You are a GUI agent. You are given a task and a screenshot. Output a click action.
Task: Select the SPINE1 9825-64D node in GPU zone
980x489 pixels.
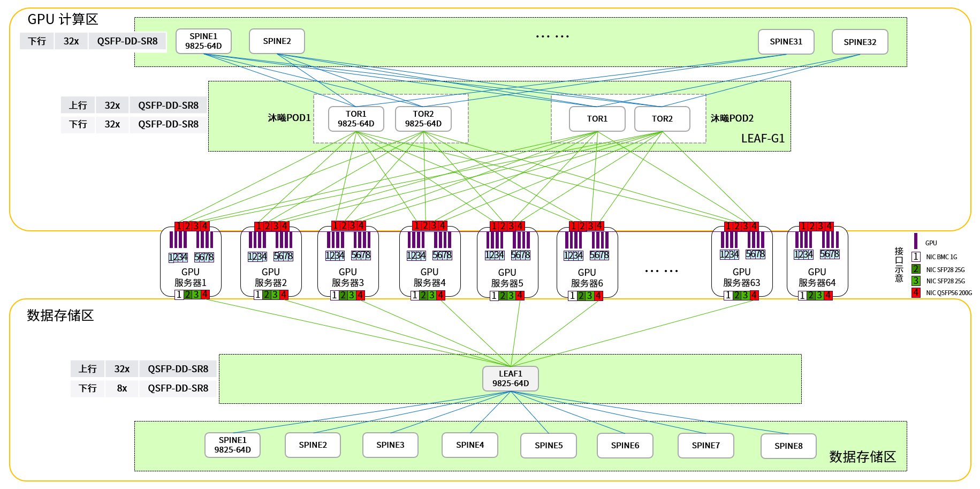[x=203, y=41]
